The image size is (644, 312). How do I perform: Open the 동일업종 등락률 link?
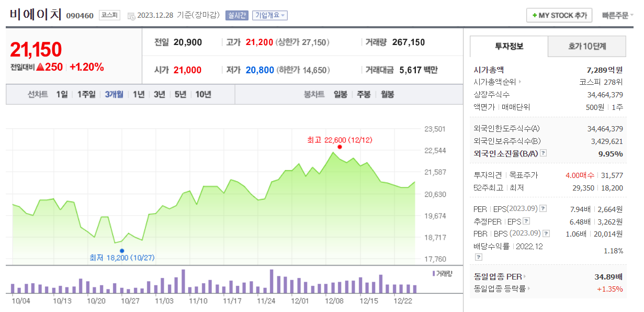tap(502, 288)
